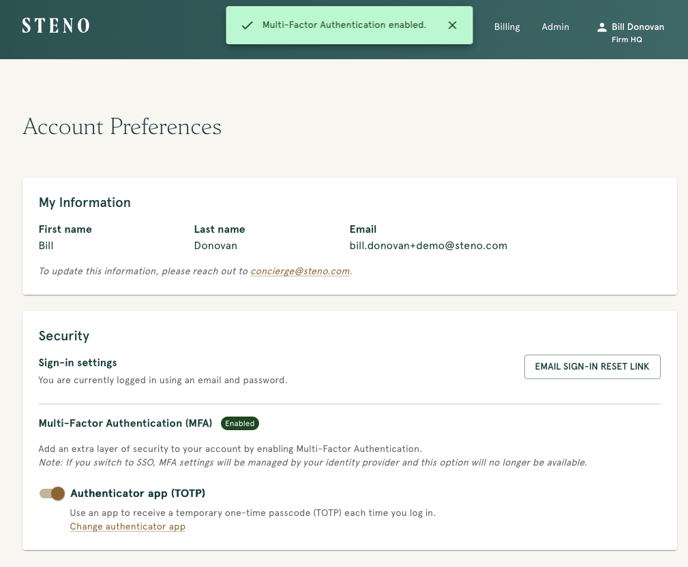Toggle Authenticator app (TOTP) switch

coord(52,493)
